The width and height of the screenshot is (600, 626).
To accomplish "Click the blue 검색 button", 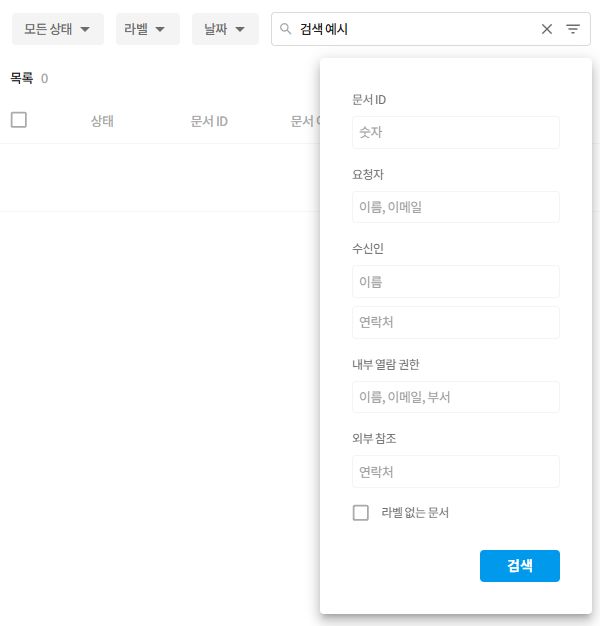I will tap(519, 566).
